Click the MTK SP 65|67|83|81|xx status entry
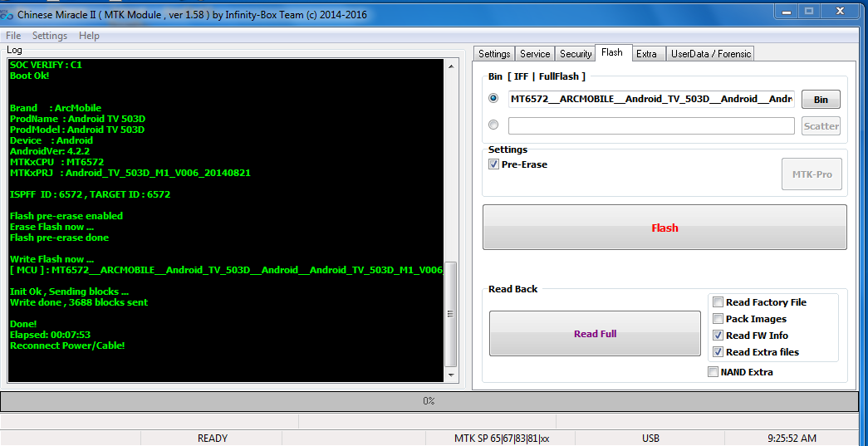868x446 pixels. [x=502, y=439]
